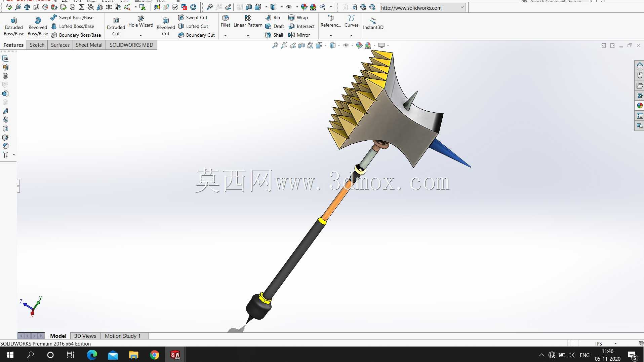The image size is (644, 362).
Task: Switch to the Sketch tab
Action: tap(37, 45)
